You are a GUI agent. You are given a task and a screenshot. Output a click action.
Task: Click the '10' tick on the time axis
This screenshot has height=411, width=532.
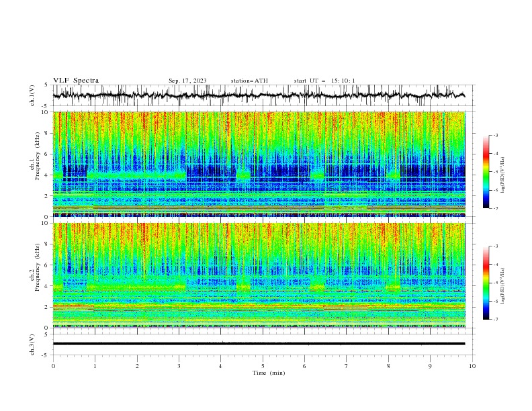coord(472,366)
